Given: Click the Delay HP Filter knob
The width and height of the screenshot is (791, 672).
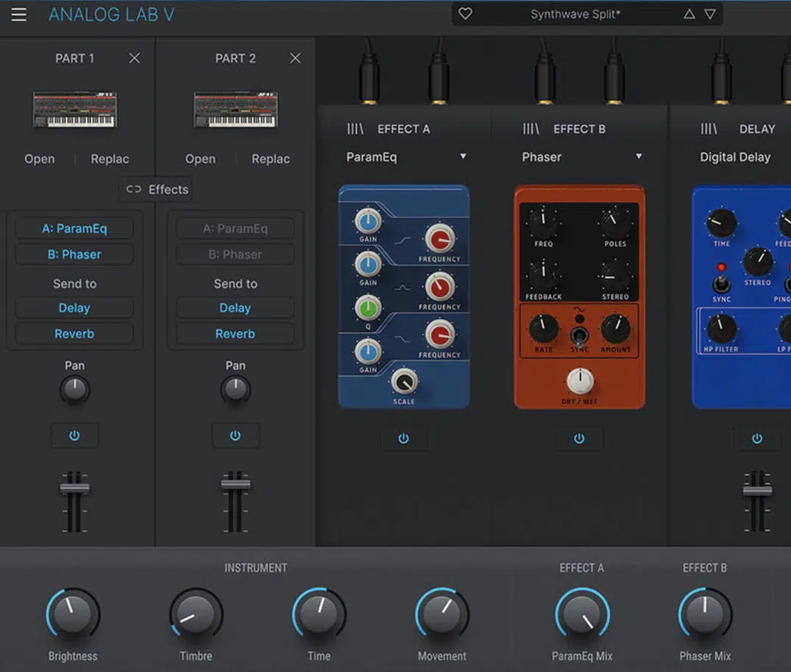Looking at the screenshot, I should [x=720, y=328].
